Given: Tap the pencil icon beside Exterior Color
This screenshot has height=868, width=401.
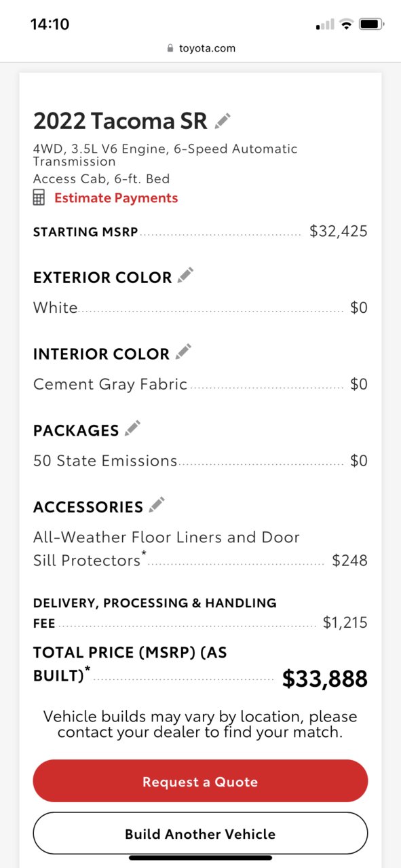Looking at the screenshot, I should tap(185, 276).
